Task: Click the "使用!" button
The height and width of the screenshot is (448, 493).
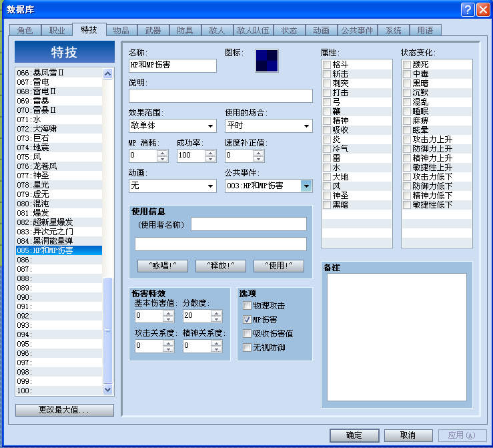Action: [x=279, y=266]
